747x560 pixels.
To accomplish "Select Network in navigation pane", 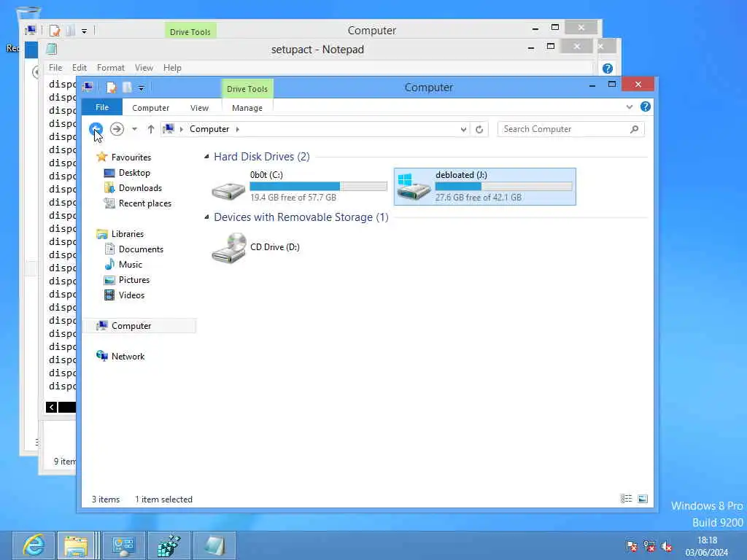I will click(x=128, y=356).
